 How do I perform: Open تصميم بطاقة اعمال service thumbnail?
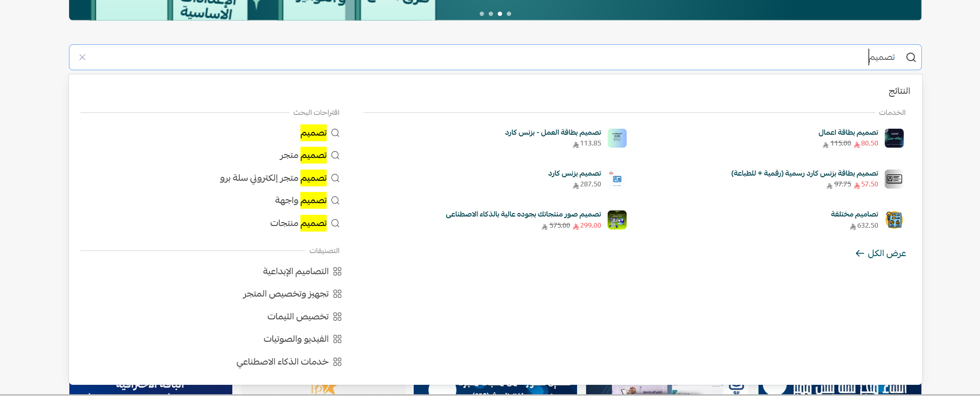tap(894, 138)
